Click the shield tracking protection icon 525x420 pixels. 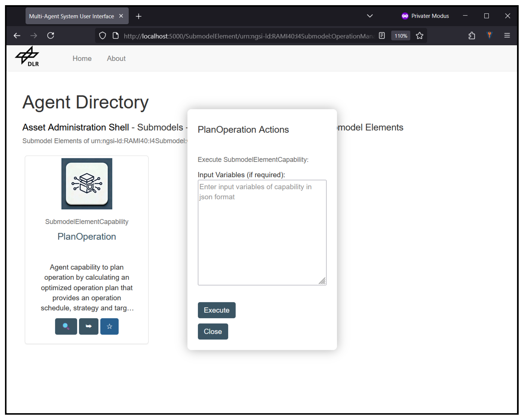coord(102,36)
